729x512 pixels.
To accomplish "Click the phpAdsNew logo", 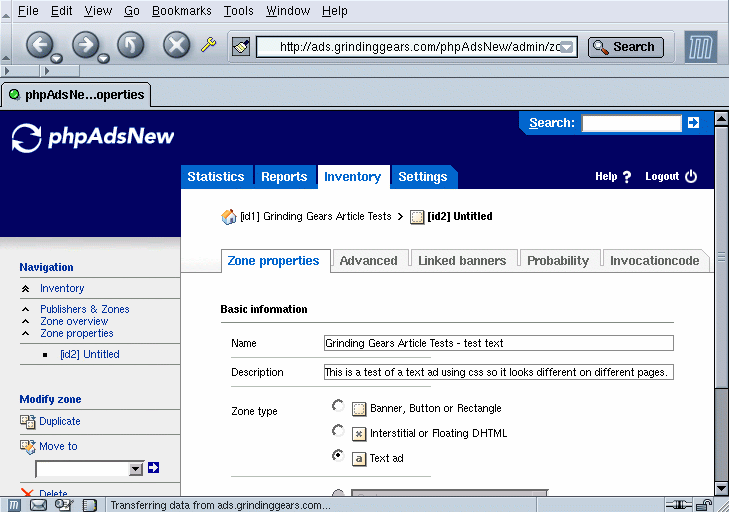I will pos(93,137).
